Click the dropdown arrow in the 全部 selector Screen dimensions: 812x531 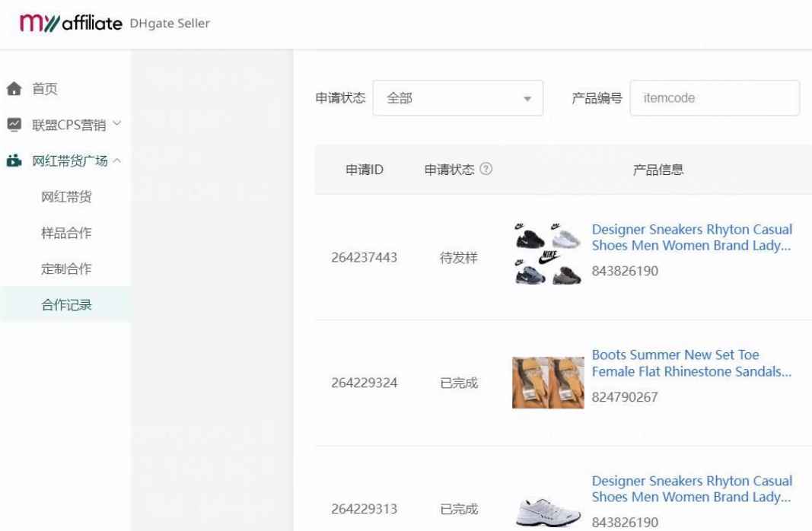pyautogui.click(x=527, y=98)
